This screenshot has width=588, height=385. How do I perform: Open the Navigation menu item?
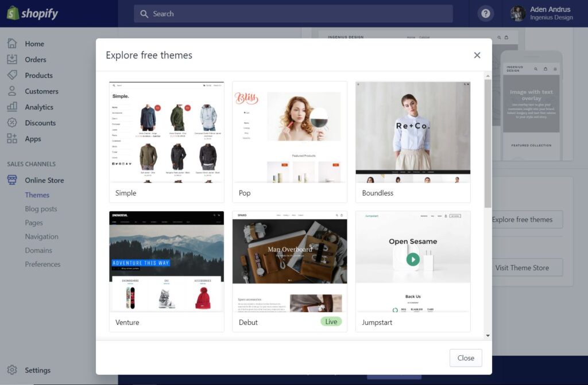(x=41, y=236)
